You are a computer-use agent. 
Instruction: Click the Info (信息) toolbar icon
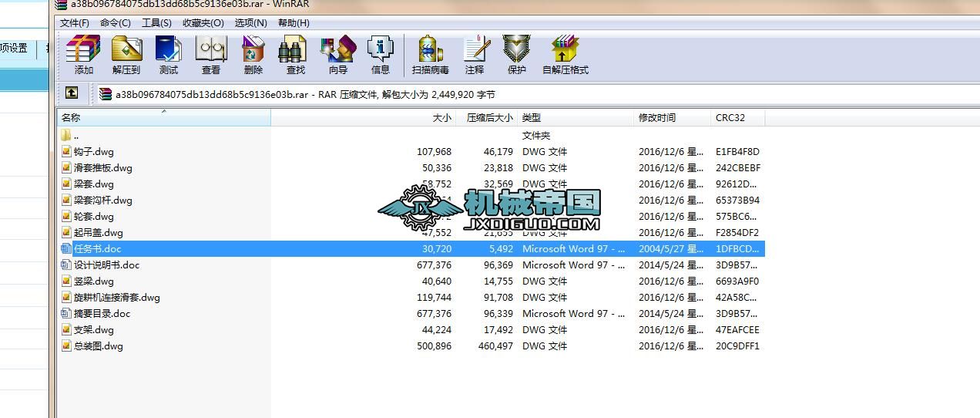coord(380,49)
